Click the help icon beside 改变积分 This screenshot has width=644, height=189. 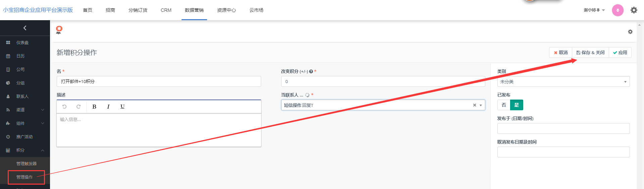point(311,71)
